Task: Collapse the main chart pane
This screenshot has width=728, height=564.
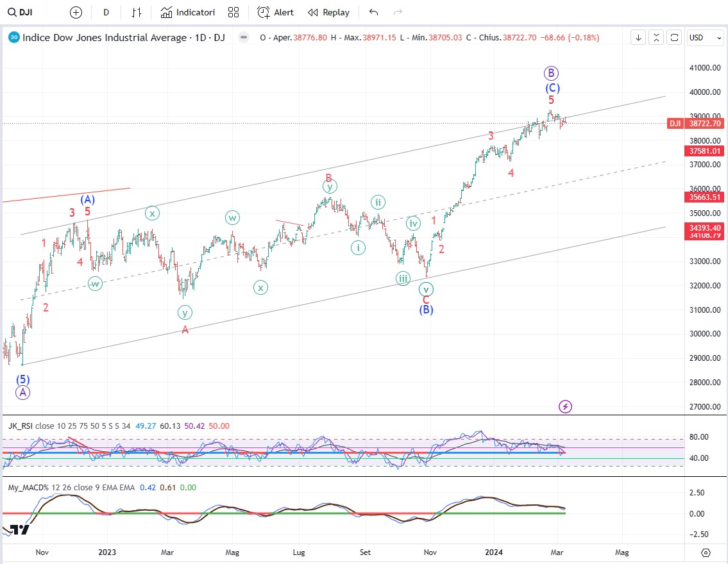Action: click(656, 38)
